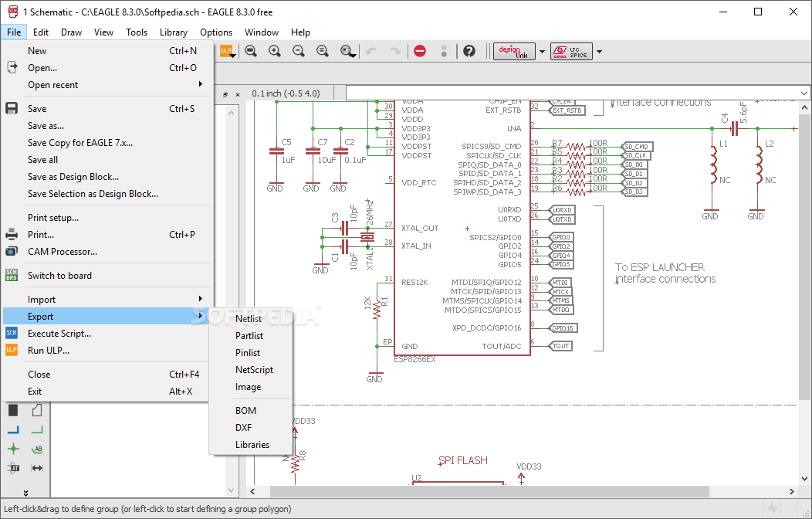Select Save Copy for EAGLE 7.x...
This screenshot has height=519, width=812.
107,143
